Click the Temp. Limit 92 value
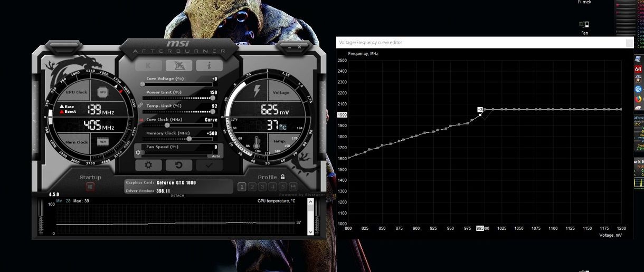This screenshot has width=644, height=272. 215,106
